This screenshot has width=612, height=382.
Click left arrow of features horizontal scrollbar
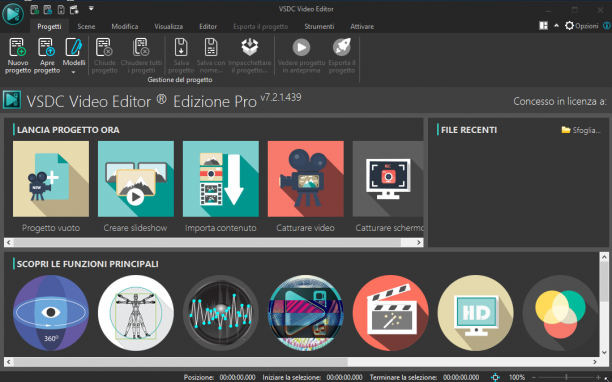click(9, 362)
